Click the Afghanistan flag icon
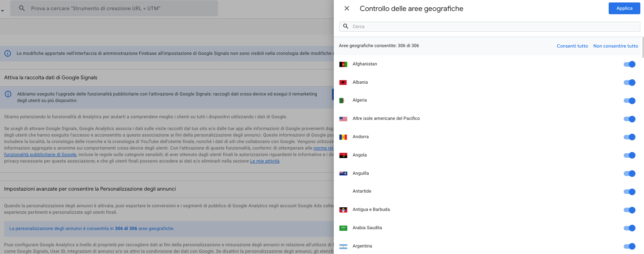The width and height of the screenshot is (644, 254). pos(343,64)
